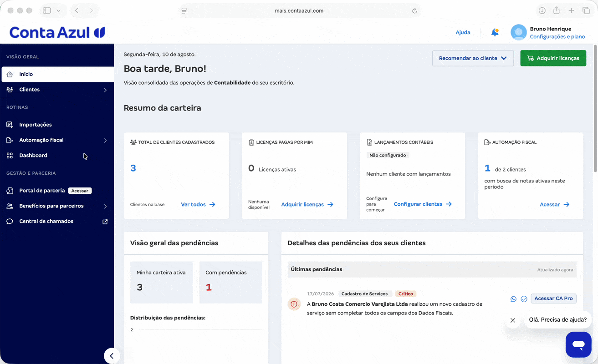Open the Safari share menu
This screenshot has height=364, width=598.
557,10
